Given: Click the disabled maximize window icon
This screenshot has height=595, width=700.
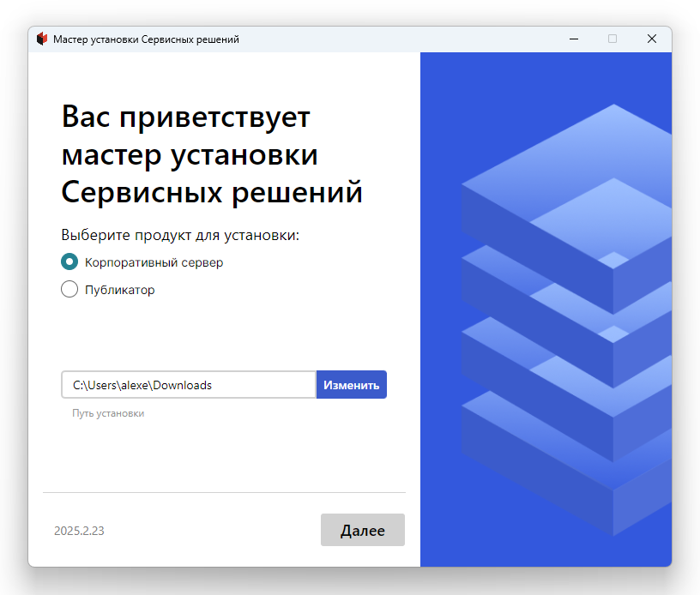Looking at the screenshot, I should (612, 39).
